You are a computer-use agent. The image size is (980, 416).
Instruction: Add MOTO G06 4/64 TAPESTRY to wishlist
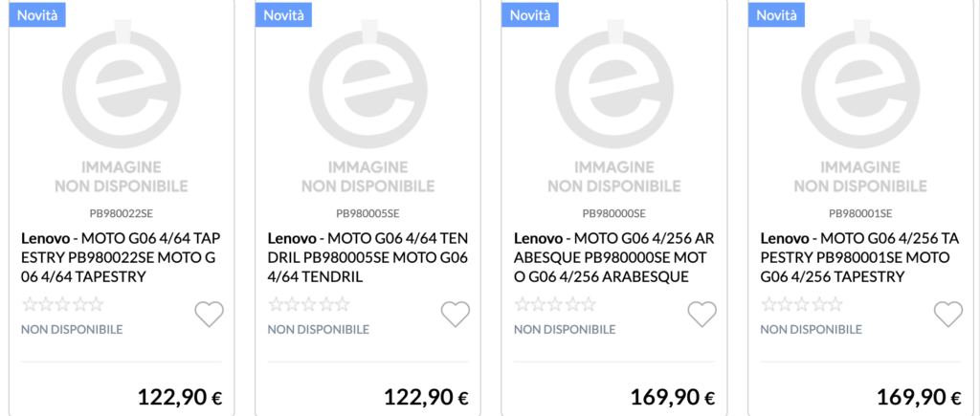(x=209, y=314)
